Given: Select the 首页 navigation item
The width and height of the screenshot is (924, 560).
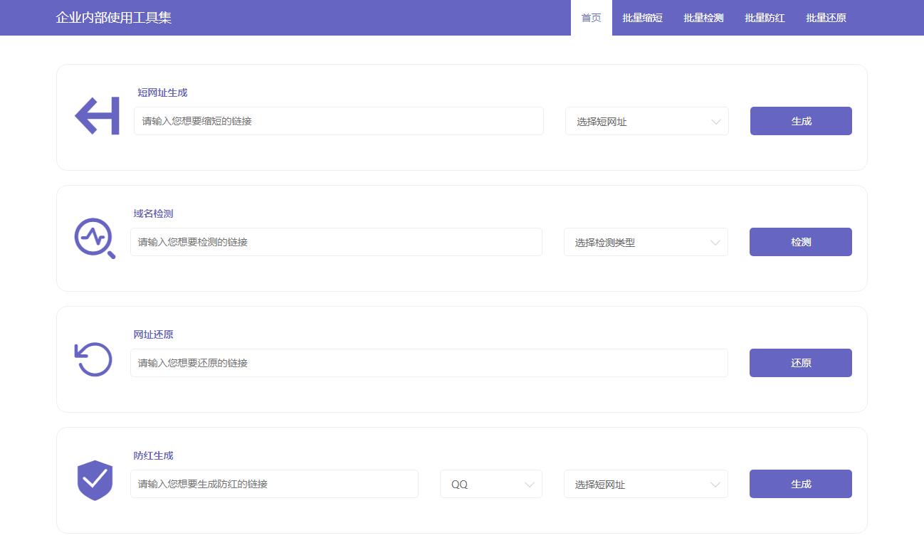Looking at the screenshot, I should coord(591,18).
